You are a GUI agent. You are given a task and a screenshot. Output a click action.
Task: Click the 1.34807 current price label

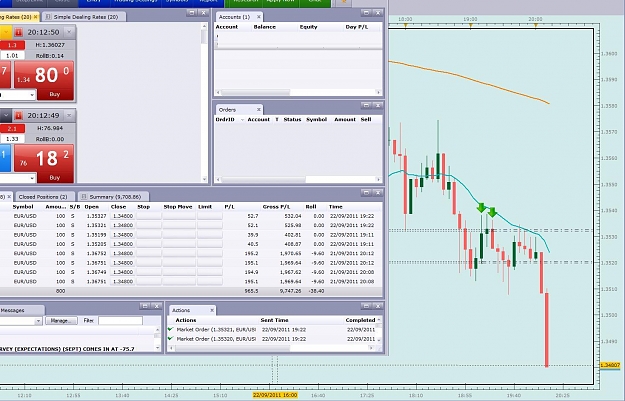(610, 365)
